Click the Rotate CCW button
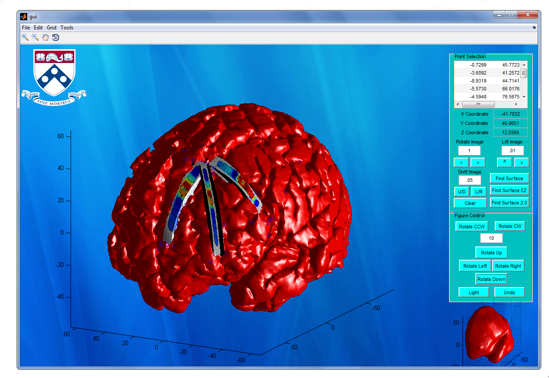 472,226
